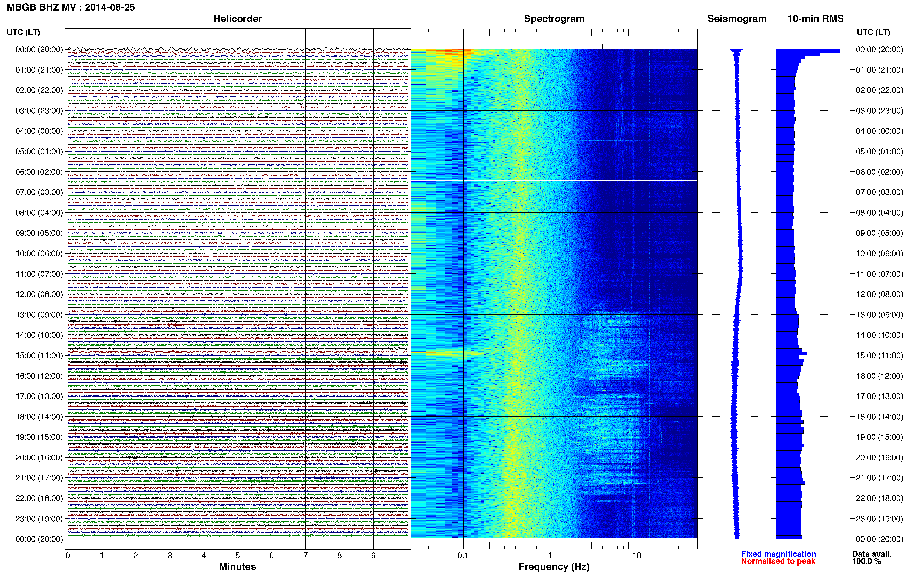This screenshot has width=924, height=578.
Task: Click the white data-gap line in the Spectrogram
Action: [x=554, y=180]
